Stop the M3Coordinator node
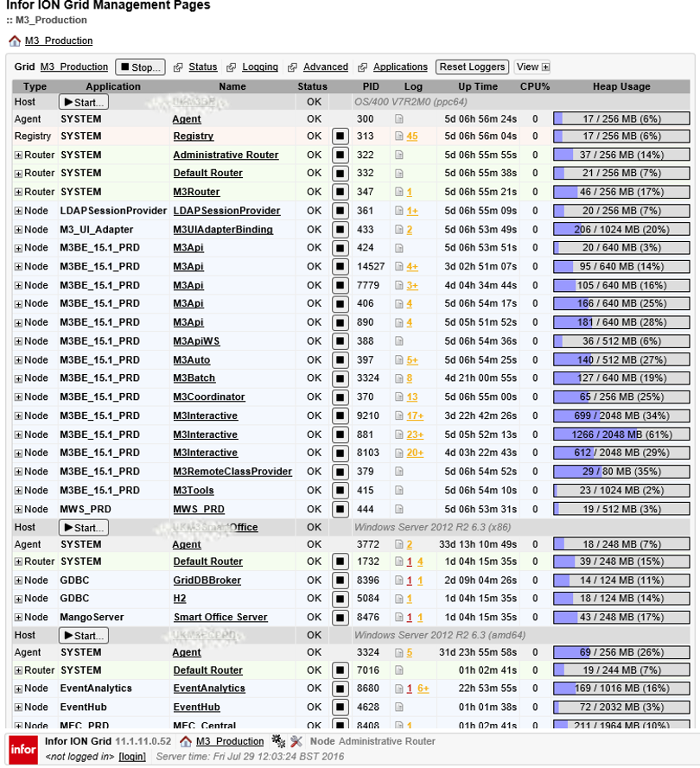The image size is (700, 768). tap(340, 397)
